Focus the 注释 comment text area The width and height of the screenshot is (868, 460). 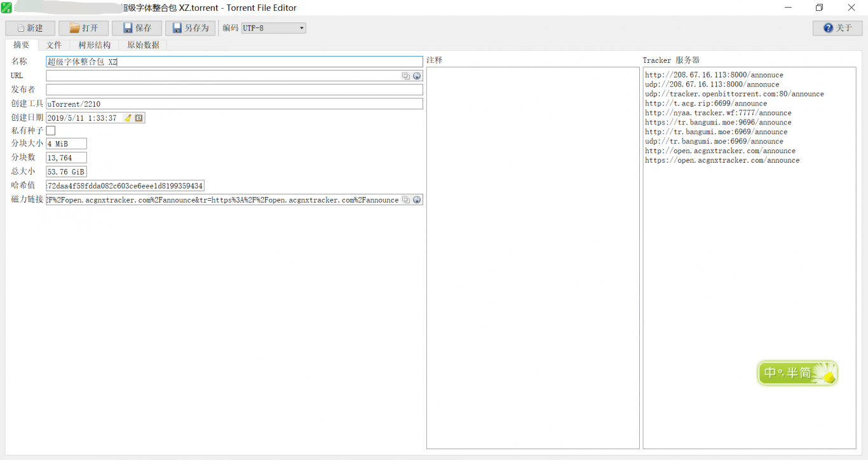pyautogui.click(x=532, y=257)
